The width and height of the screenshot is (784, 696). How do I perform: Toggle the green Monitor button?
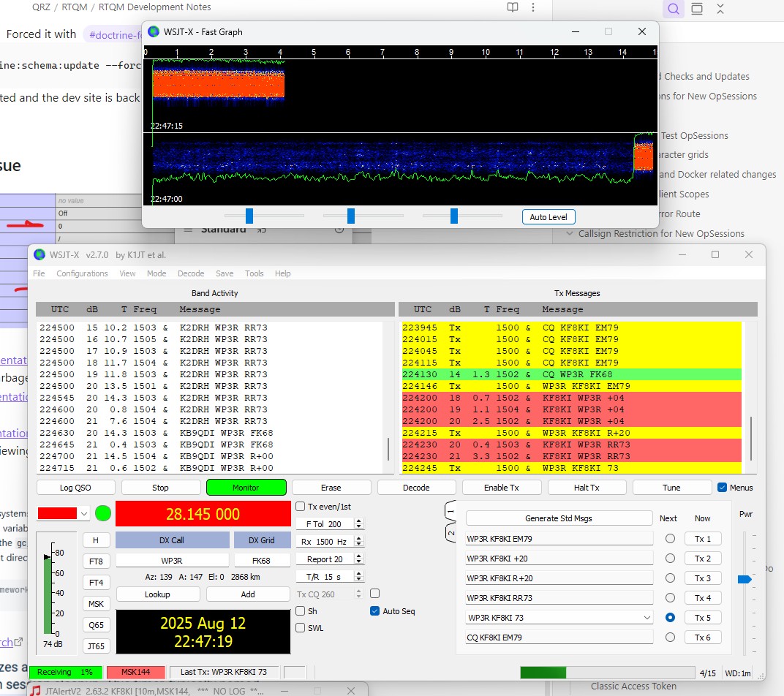tap(246, 488)
